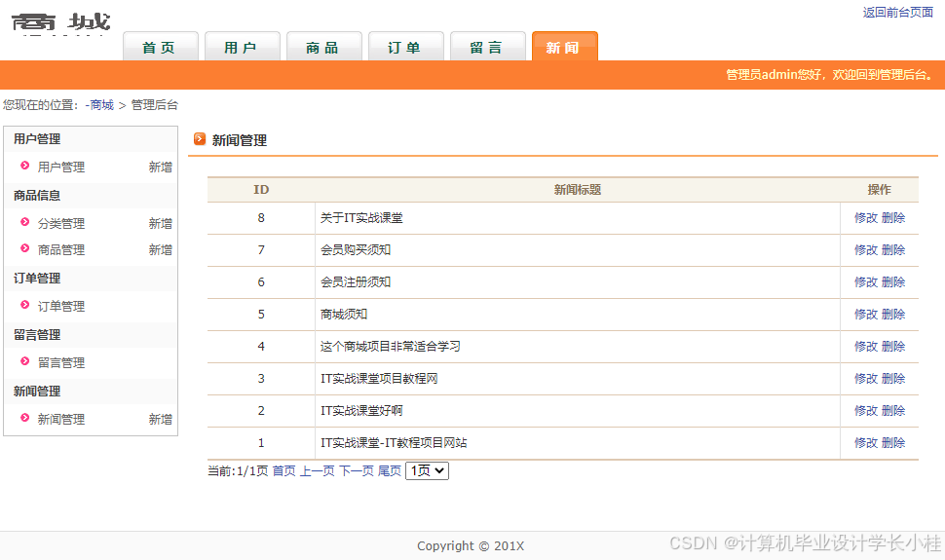Click 修改 for news 会员注册须知
The width and height of the screenshot is (945, 560).
(866, 282)
